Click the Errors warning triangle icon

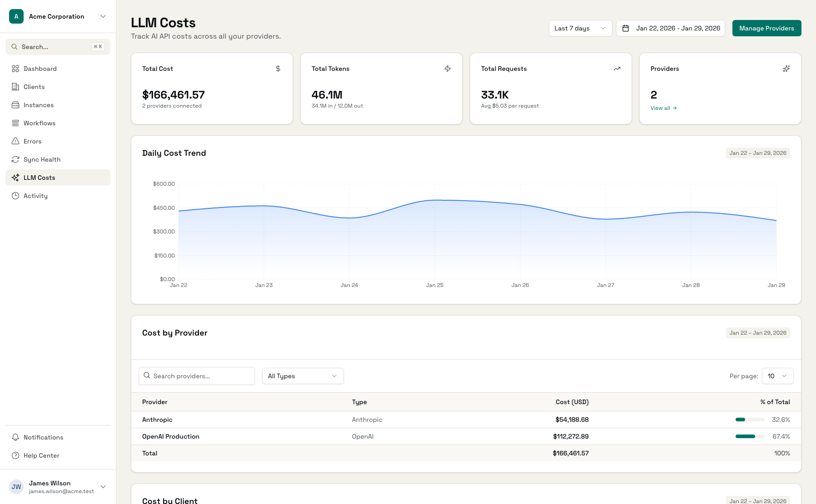coord(15,141)
